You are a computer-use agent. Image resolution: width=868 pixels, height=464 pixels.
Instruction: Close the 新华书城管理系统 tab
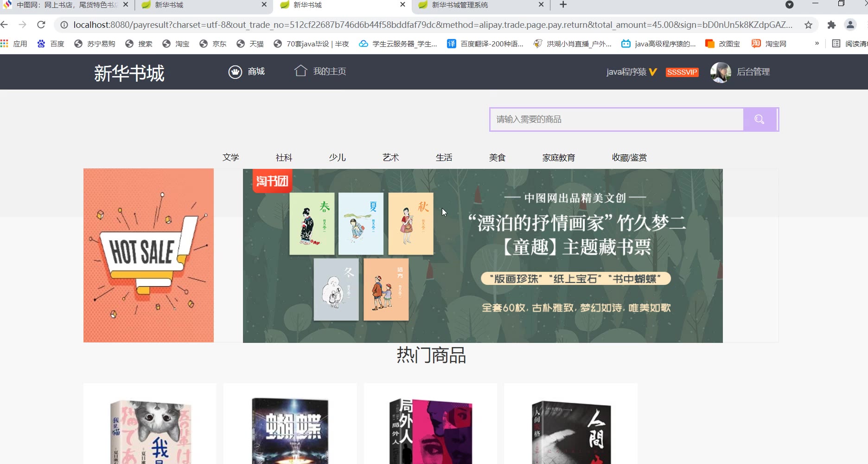tap(541, 4)
